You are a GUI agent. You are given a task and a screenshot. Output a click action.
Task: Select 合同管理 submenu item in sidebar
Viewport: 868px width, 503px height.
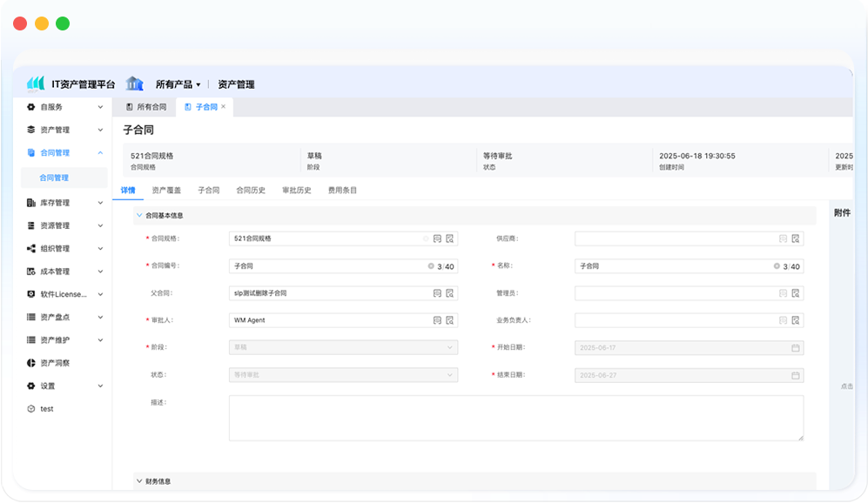pos(54,178)
